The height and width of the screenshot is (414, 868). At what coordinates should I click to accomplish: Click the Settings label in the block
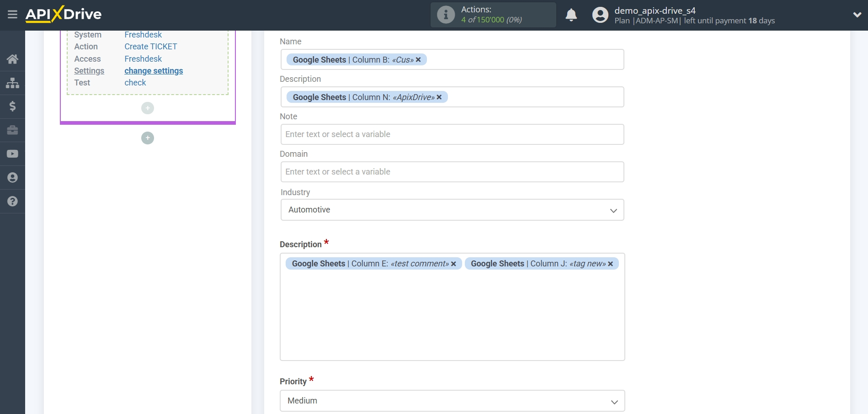click(x=89, y=71)
